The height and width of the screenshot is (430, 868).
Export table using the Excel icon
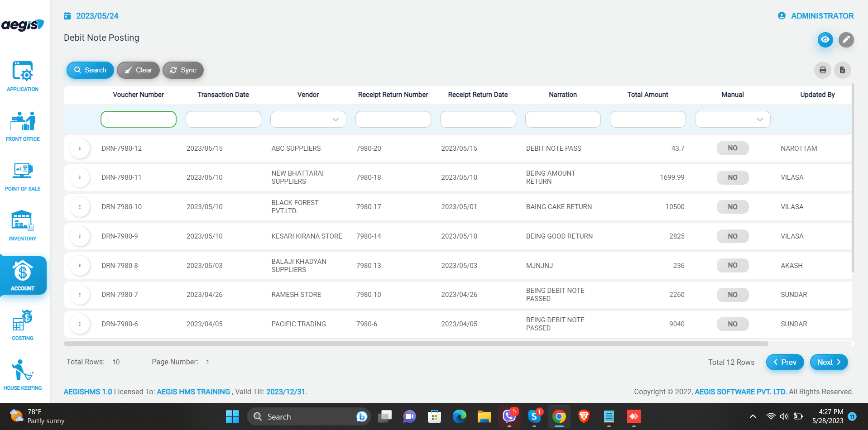click(843, 70)
